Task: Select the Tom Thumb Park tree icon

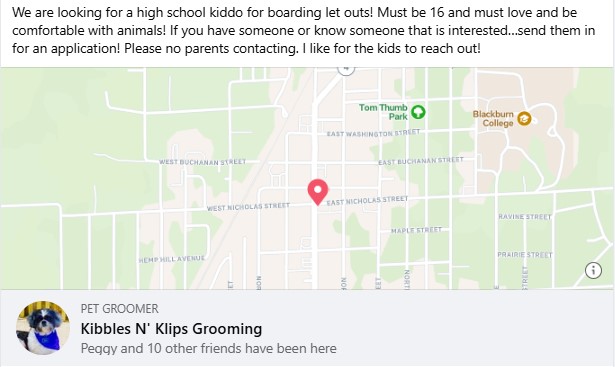Action: 418,112
